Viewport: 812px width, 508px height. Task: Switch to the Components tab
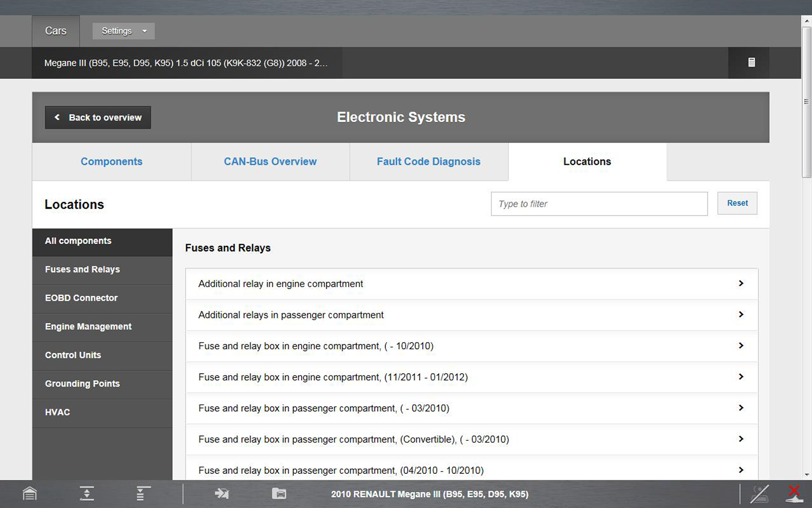pos(112,161)
